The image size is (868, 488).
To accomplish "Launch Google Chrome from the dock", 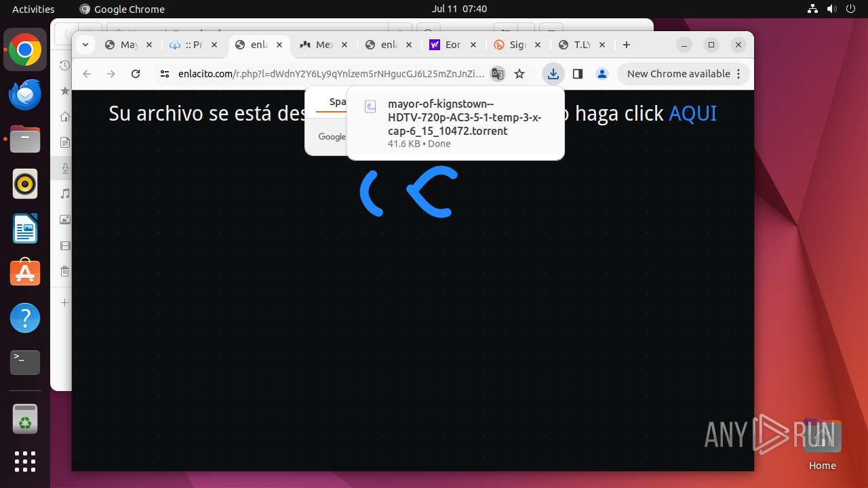I will tap(25, 50).
